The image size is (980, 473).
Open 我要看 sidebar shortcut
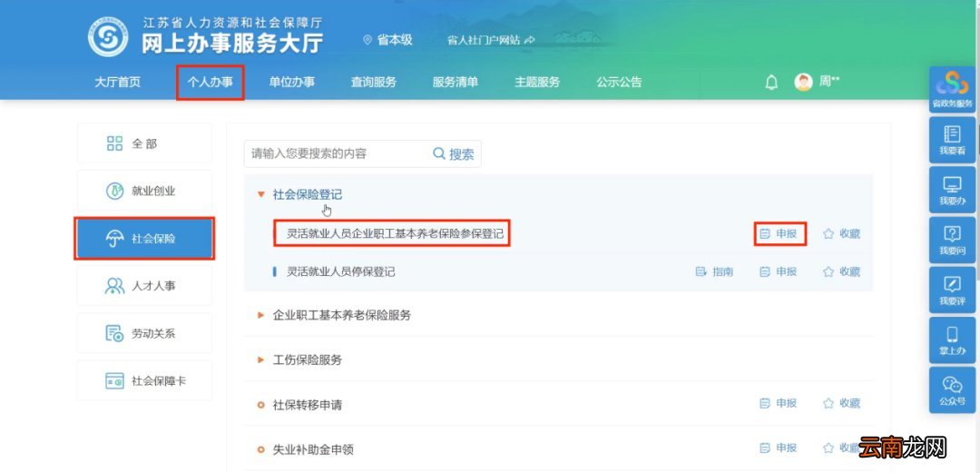coord(952,140)
